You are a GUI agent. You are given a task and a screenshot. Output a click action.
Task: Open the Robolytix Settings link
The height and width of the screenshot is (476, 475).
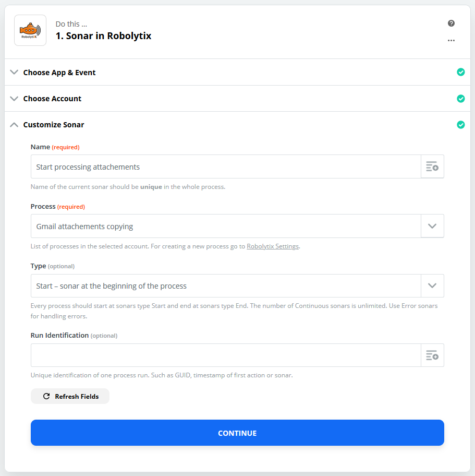tap(273, 246)
